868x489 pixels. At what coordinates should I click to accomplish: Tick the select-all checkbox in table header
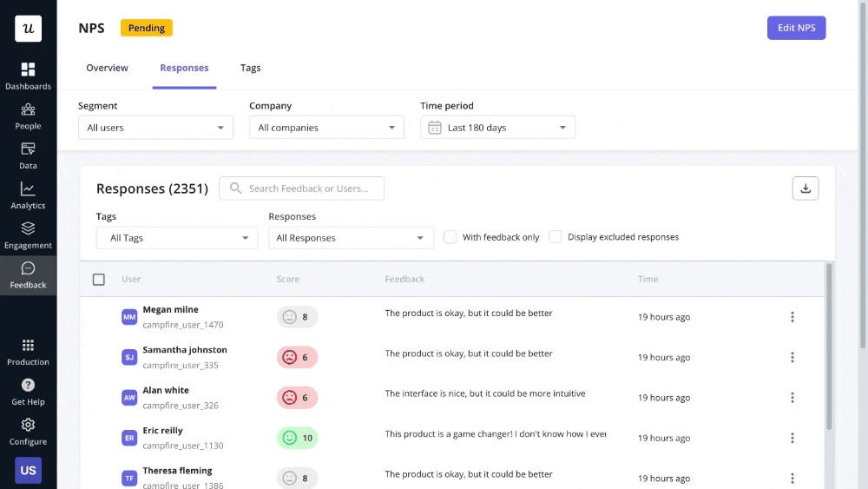99,280
